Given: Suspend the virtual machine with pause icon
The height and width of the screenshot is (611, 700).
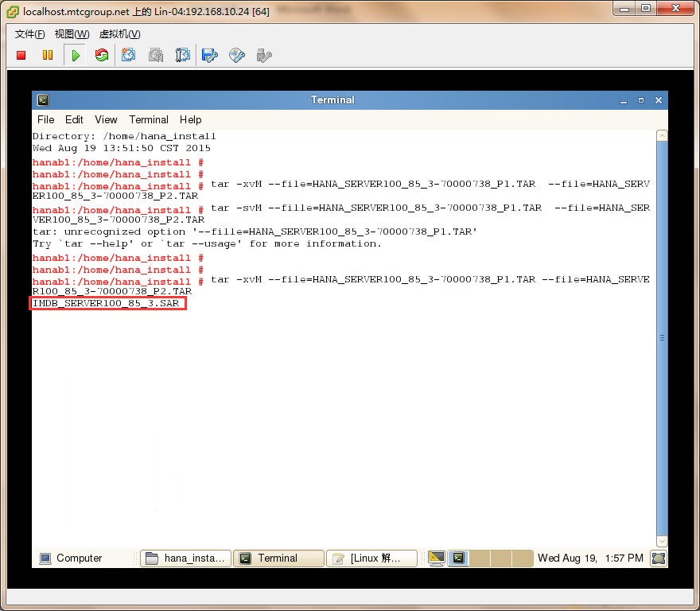Looking at the screenshot, I should click(x=47, y=55).
